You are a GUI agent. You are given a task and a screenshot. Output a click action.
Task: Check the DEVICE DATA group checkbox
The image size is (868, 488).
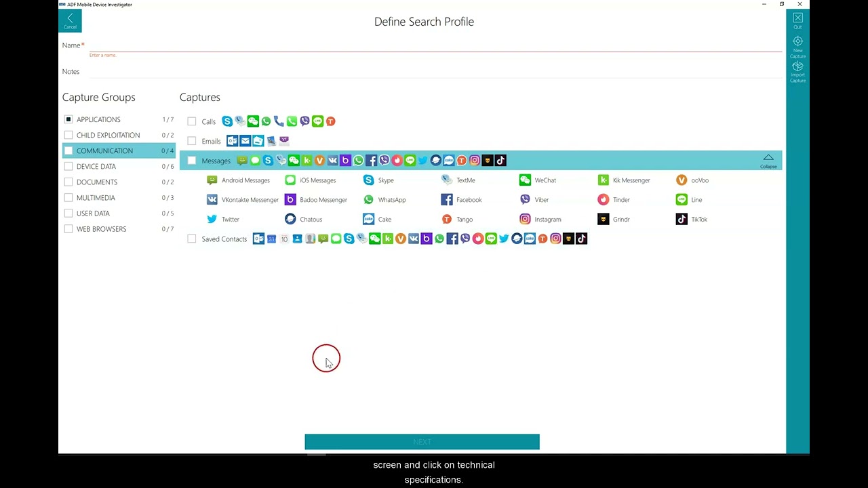click(68, 166)
